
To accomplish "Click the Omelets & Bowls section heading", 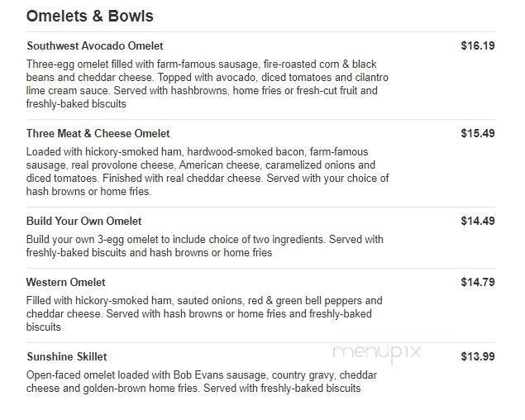I will coord(90,17).
